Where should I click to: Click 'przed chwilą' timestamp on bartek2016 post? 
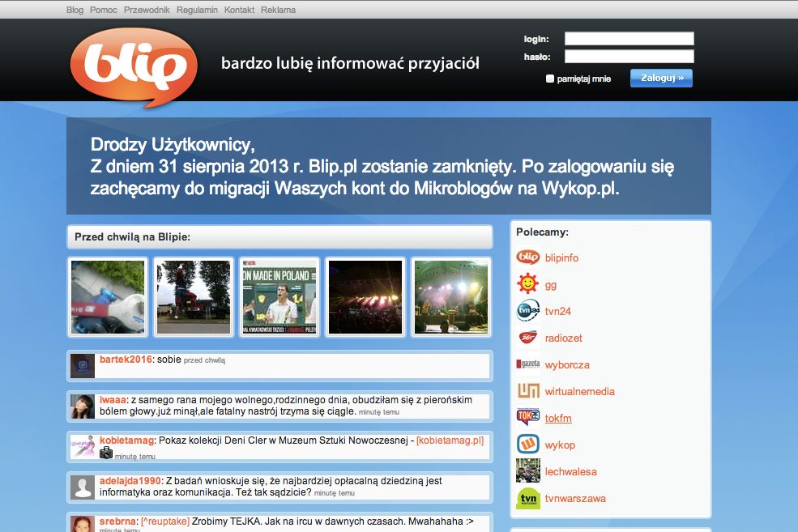coord(204,360)
